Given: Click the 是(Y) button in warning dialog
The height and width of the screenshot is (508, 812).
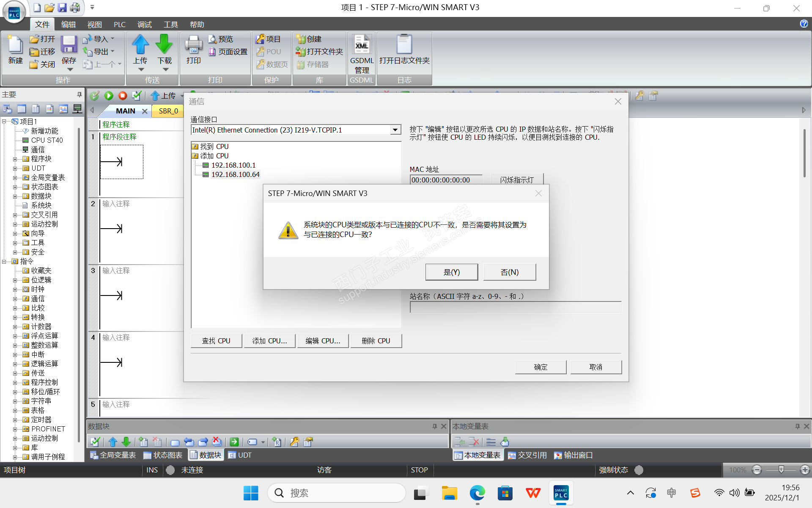Looking at the screenshot, I should pos(451,272).
